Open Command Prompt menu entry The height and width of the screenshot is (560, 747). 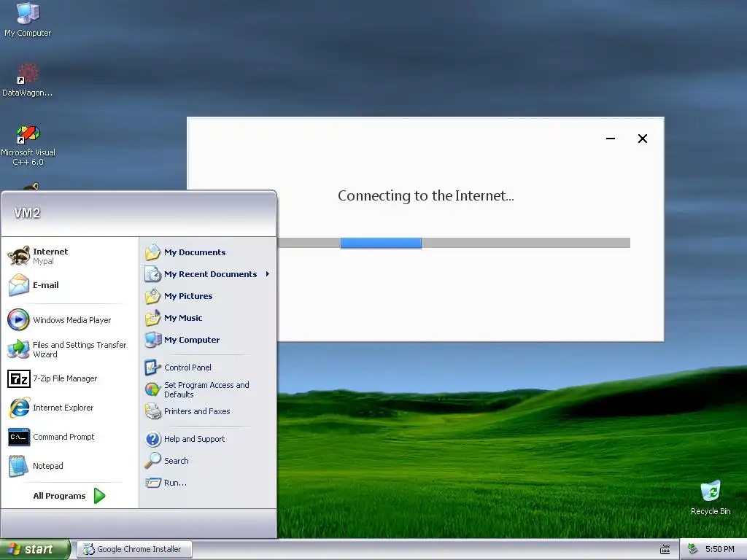click(71, 437)
